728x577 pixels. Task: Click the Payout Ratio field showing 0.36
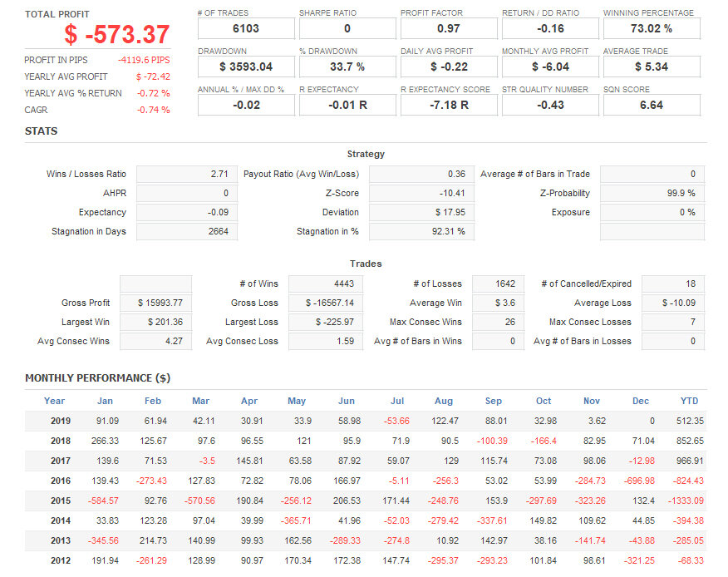click(x=421, y=175)
